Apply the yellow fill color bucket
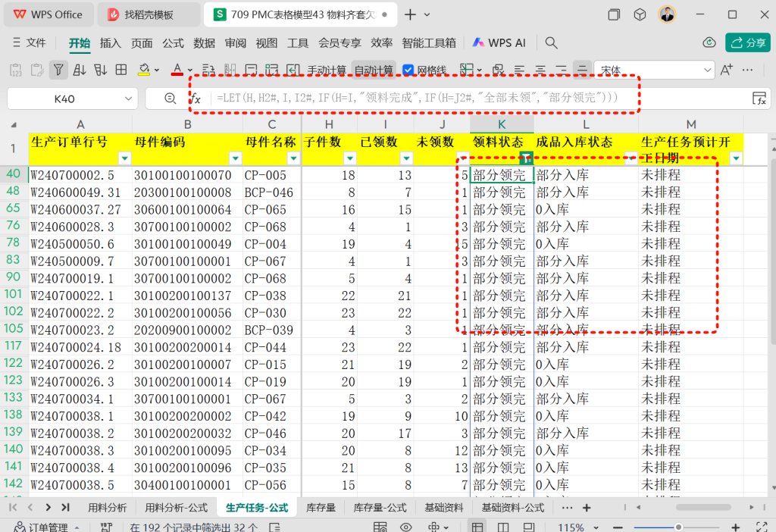776x532 pixels. coord(144,70)
